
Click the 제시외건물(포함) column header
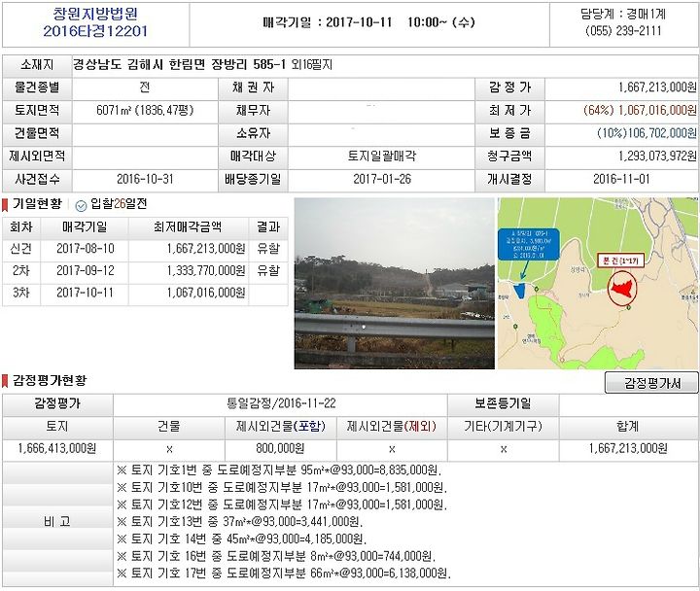tap(280, 427)
